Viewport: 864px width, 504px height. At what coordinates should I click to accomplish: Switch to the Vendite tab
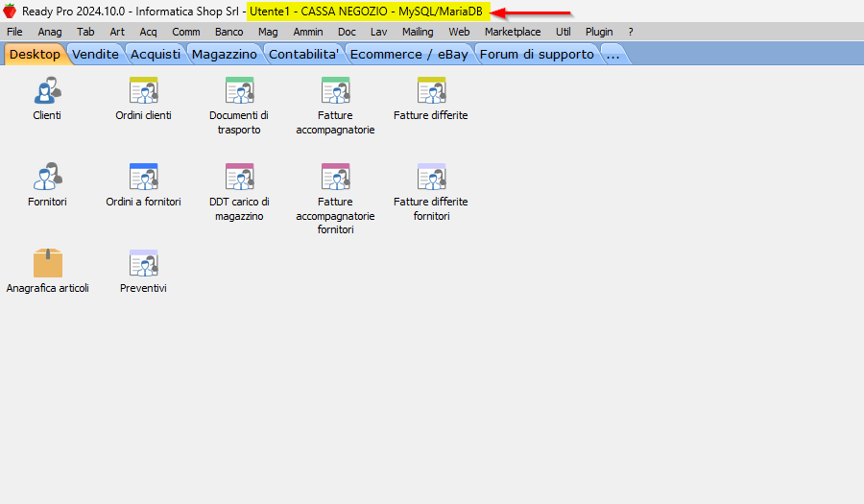point(95,54)
